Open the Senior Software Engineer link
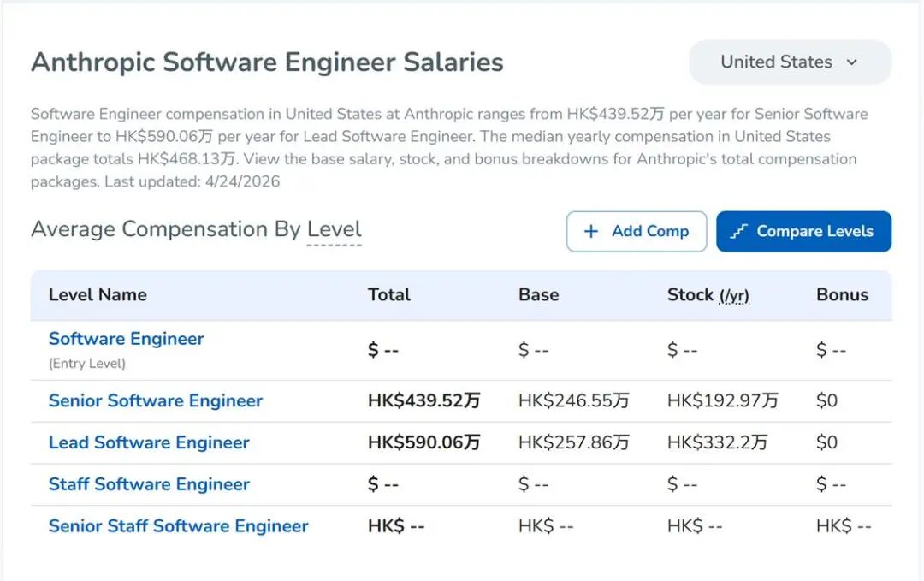The width and height of the screenshot is (924, 581). pos(155,400)
